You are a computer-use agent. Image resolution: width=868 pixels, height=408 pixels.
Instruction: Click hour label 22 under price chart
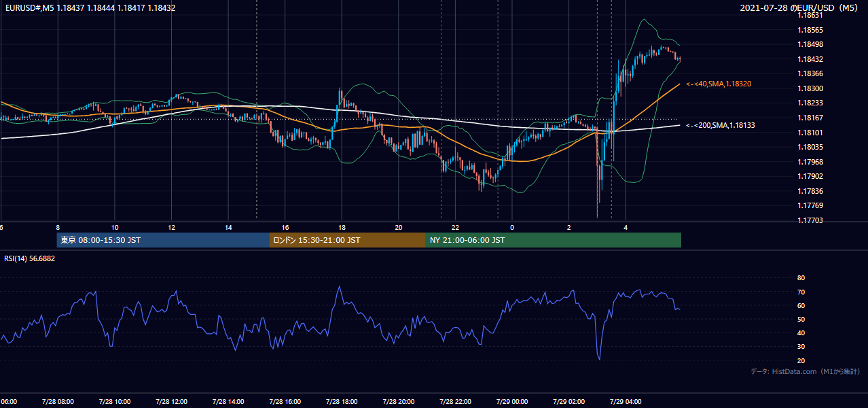(456, 227)
